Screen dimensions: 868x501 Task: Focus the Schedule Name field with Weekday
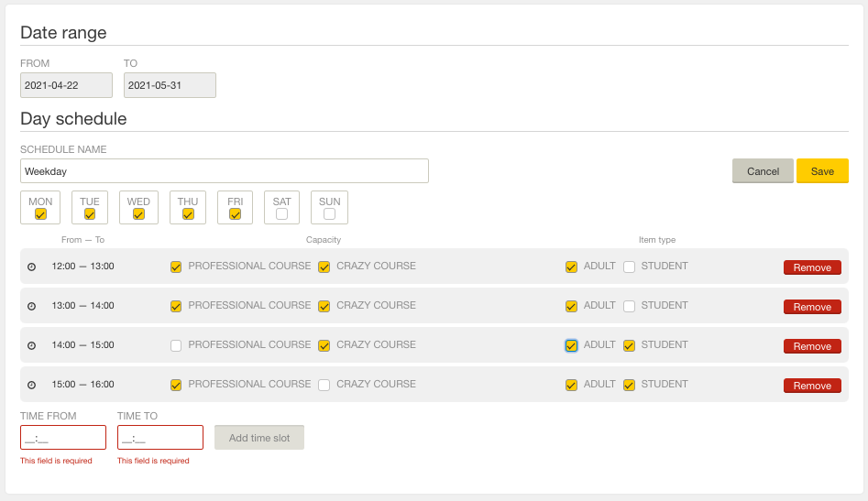pyautogui.click(x=225, y=171)
